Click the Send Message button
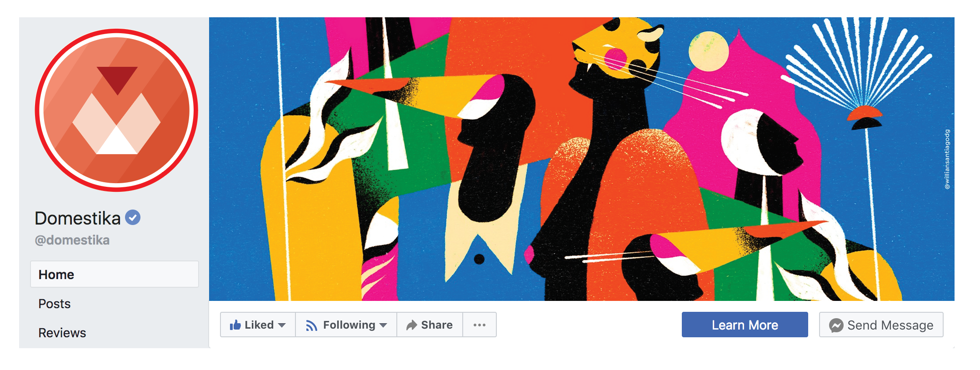 [881, 325]
